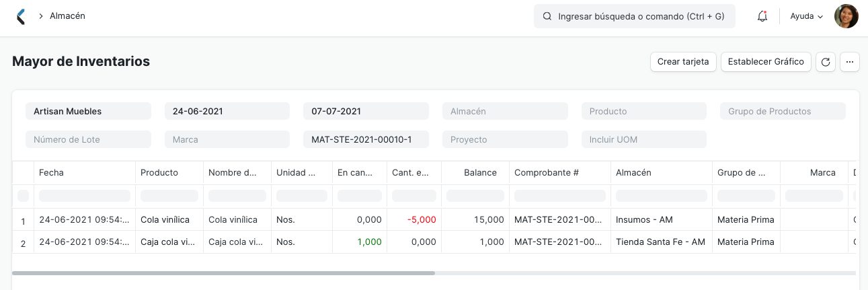The image size is (868, 290).
Task: Select the Producto filter field
Action: pyautogui.click(x=644, y=111)
